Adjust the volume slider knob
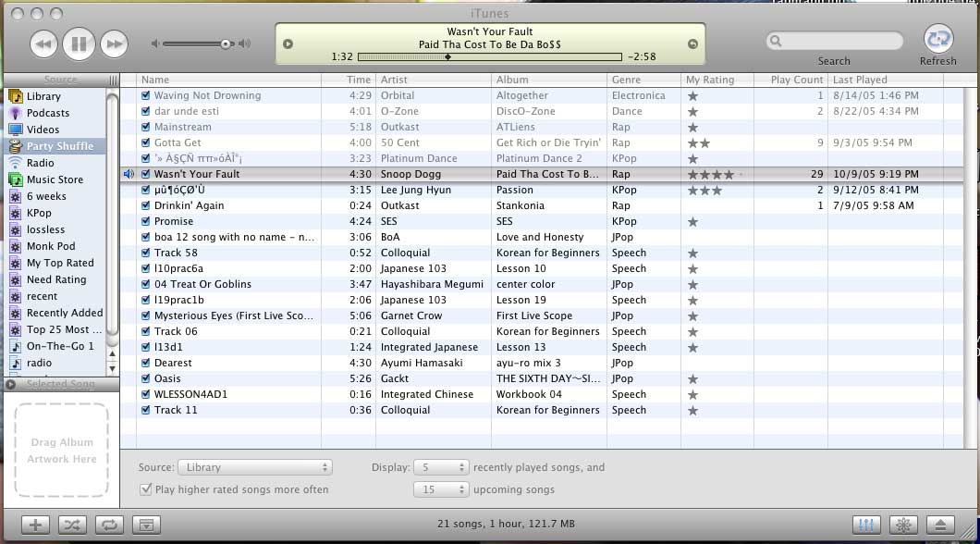Viewport: 980px width, 544px height. coord(225,43)
